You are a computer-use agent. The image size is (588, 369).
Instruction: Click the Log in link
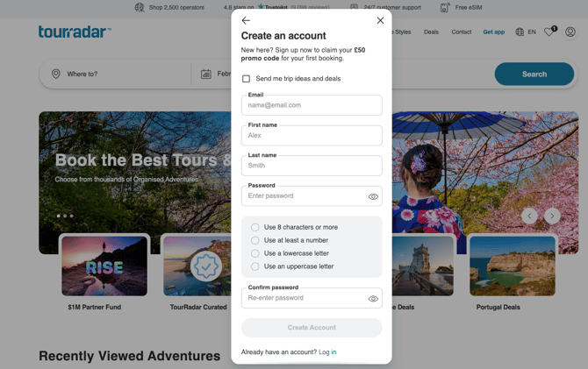pos(327,352)
